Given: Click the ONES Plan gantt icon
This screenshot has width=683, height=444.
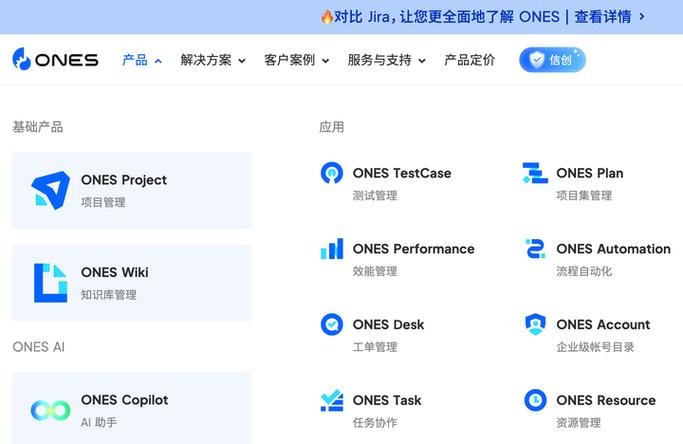Looking at the screenshot, I should tap(535, 173).
